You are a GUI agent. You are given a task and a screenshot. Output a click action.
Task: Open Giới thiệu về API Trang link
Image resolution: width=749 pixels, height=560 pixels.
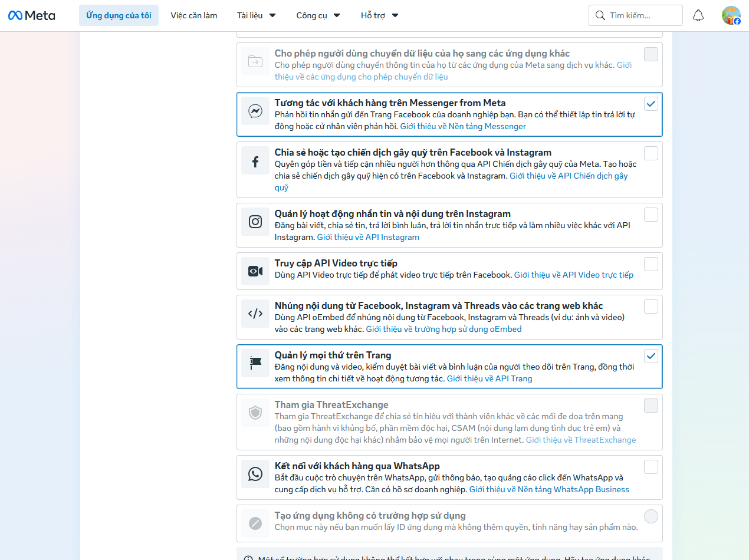point(490,378)
